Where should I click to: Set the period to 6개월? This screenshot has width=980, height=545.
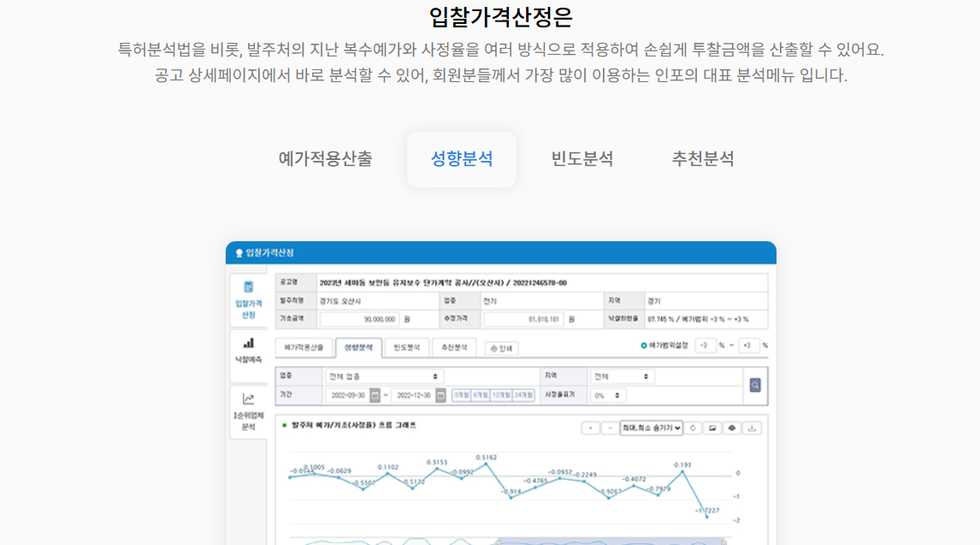click(x=480, y=395)
